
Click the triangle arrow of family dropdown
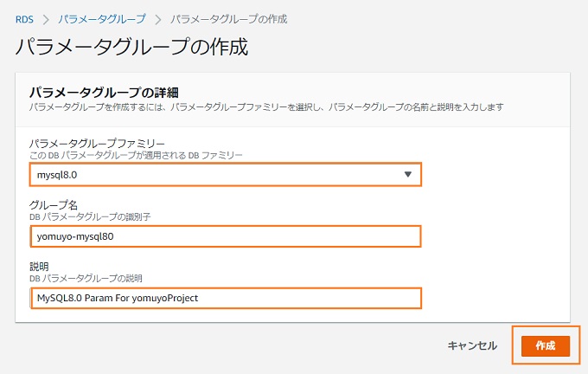tap(408, 174)
